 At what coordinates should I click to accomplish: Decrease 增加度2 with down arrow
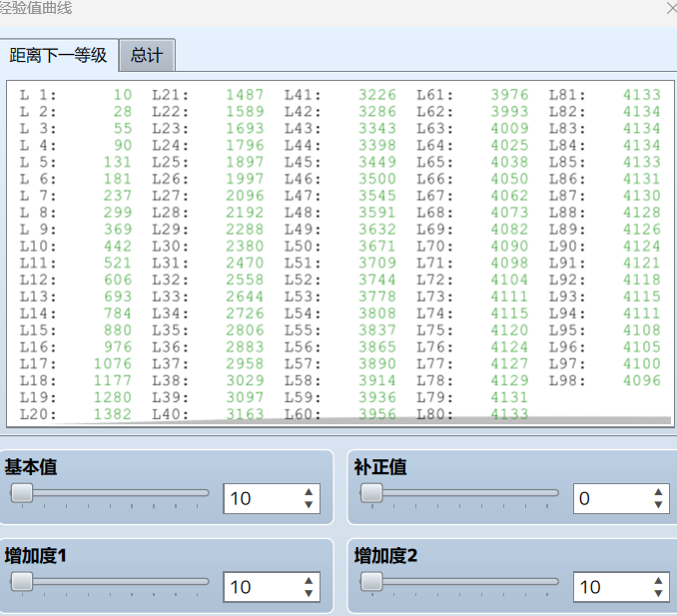(x=658, y=593)
